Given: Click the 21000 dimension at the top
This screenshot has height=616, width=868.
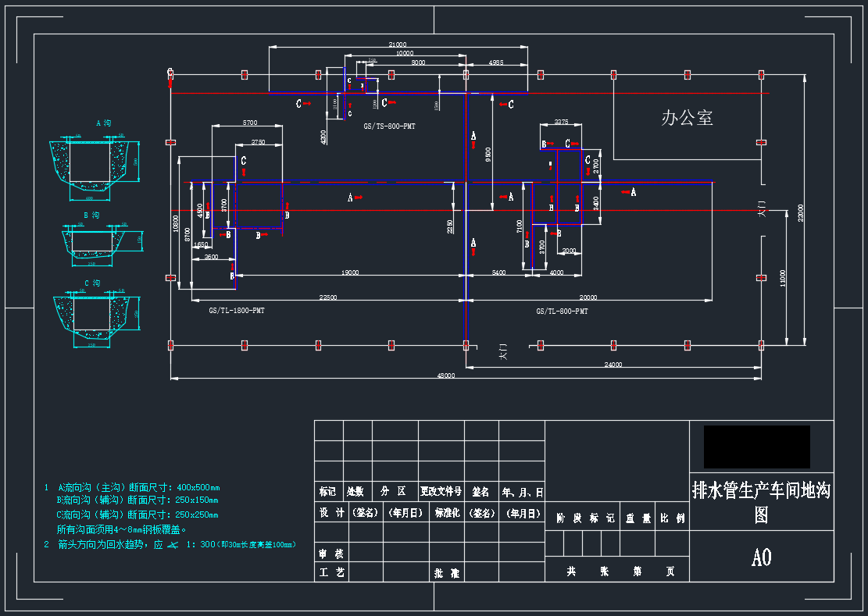Looking at the screenshot, I should pyautogui.click(x=397, y=45).
